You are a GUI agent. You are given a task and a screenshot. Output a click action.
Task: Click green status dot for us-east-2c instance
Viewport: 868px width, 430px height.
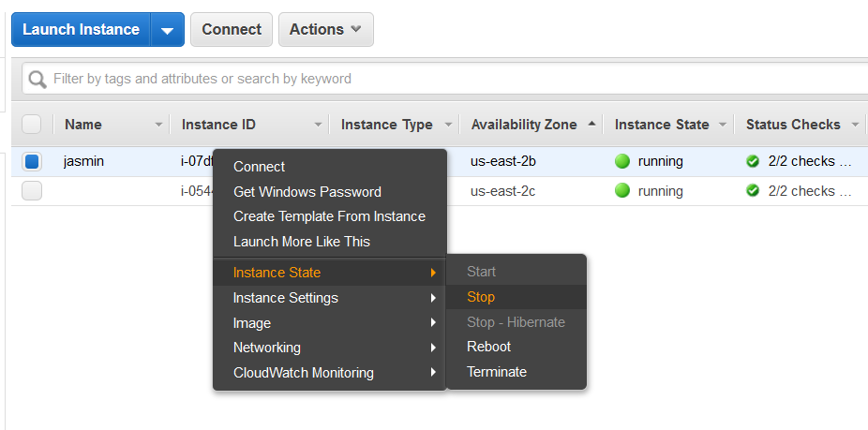622,191
